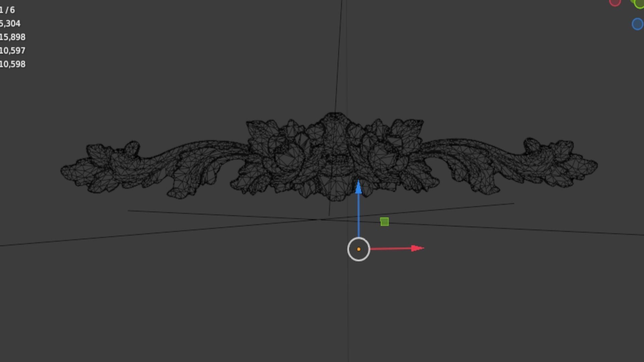Click the '15,898' statistics value
The height and width of the screenshot is (362, 644).
pyautogui.click(x=12, y=37)
